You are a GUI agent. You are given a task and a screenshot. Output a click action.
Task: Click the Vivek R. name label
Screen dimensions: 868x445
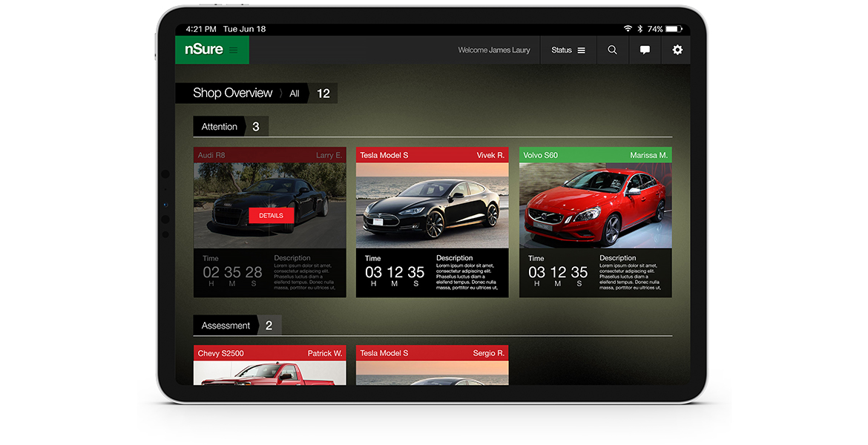click(x=490, y=155)
